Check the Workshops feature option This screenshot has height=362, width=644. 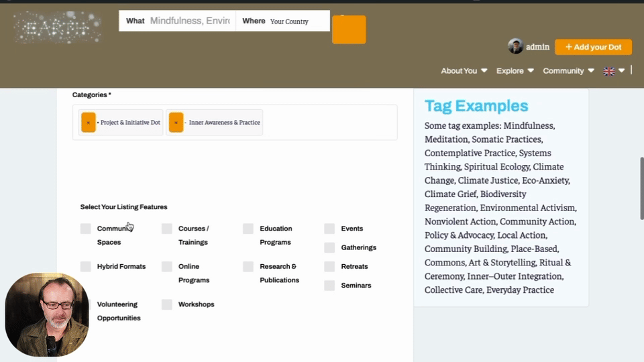(x=167, y=304)
